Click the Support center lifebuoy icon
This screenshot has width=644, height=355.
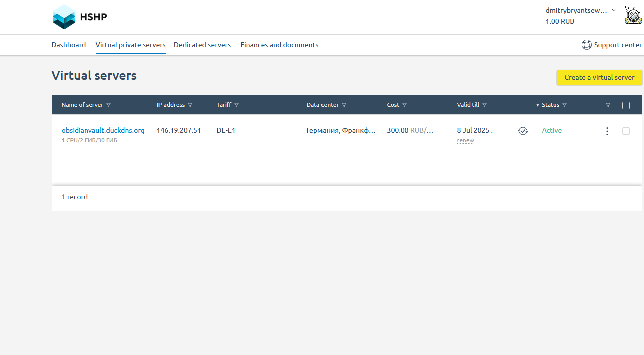[586, 45]
